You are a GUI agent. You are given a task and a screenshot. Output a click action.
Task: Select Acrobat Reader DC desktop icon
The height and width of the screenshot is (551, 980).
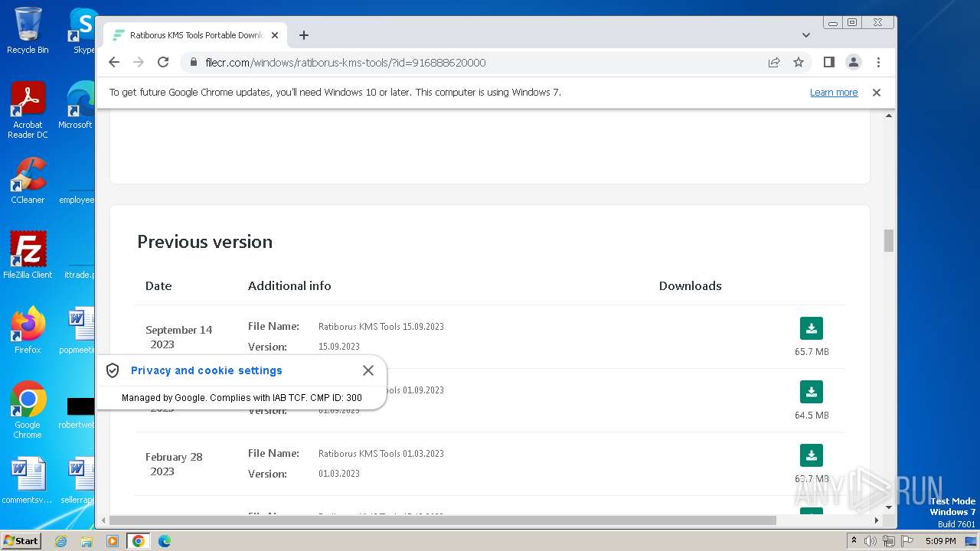[x=28, y=110]
